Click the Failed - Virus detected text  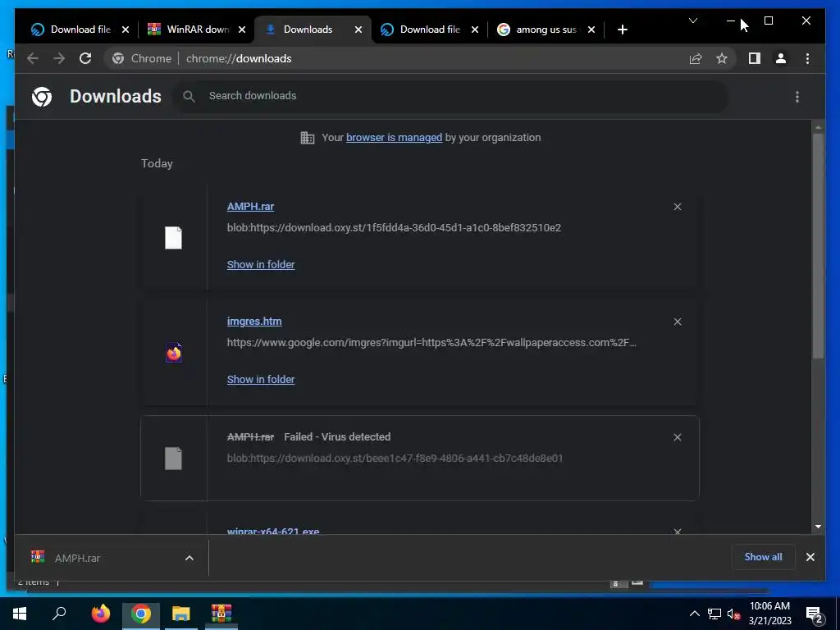[x=337, y=436]
